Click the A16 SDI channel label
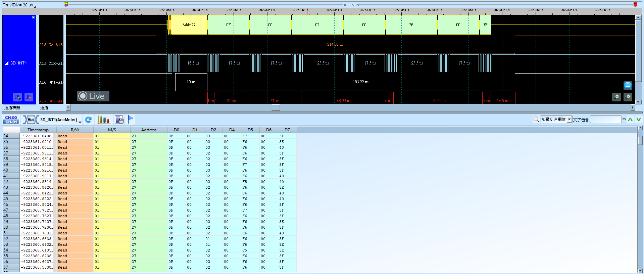The width and height of the screenshot is (644, 274). click(51, 82)
